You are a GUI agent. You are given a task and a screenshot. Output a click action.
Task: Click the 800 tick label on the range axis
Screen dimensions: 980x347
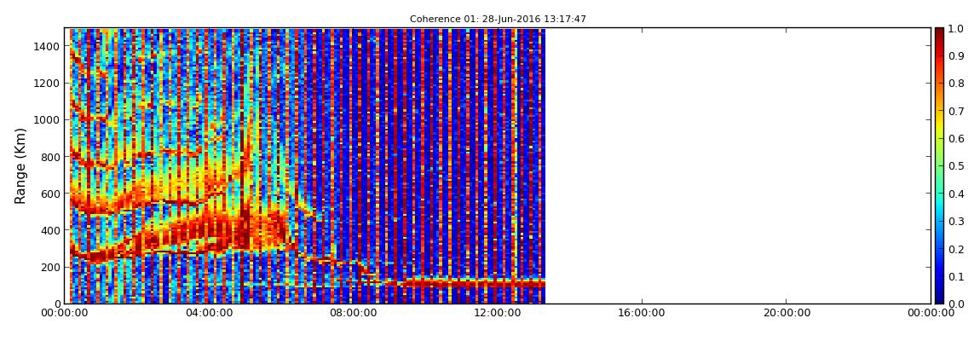[50, 157]
